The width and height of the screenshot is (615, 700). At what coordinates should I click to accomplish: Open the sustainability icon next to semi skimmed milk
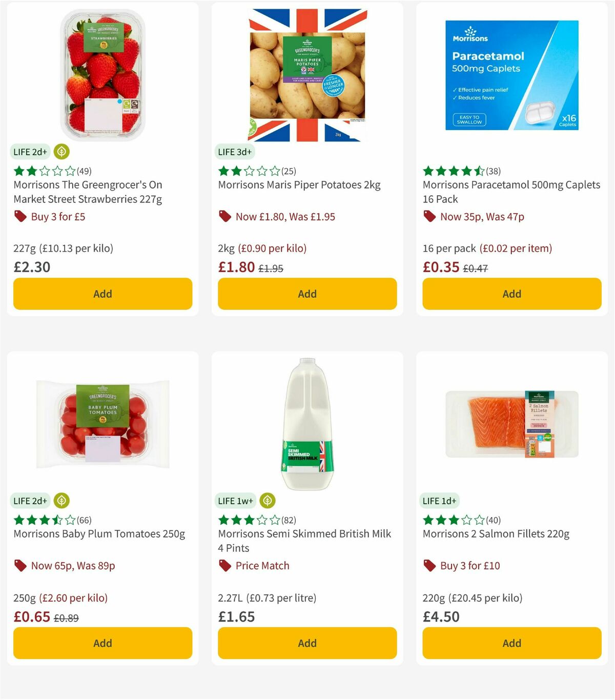(x=267, y=500)
